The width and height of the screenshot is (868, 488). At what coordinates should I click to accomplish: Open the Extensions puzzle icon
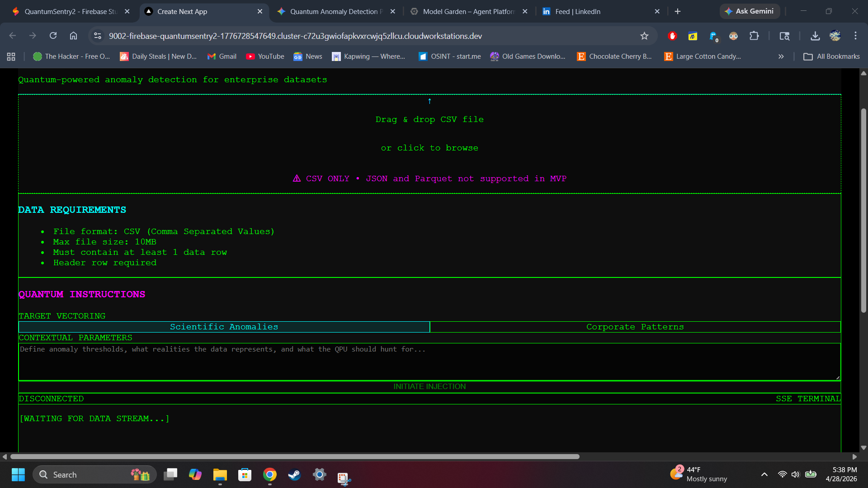(754, 36)
